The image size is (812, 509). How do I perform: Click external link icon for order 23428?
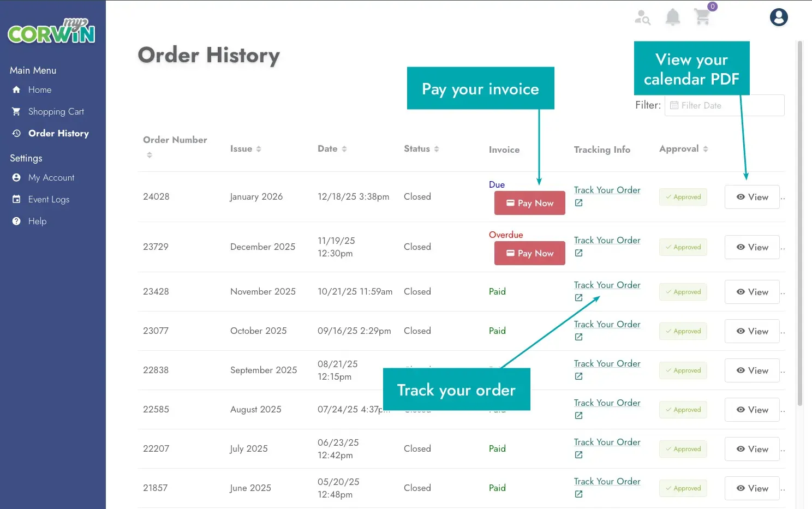[579, 298]
